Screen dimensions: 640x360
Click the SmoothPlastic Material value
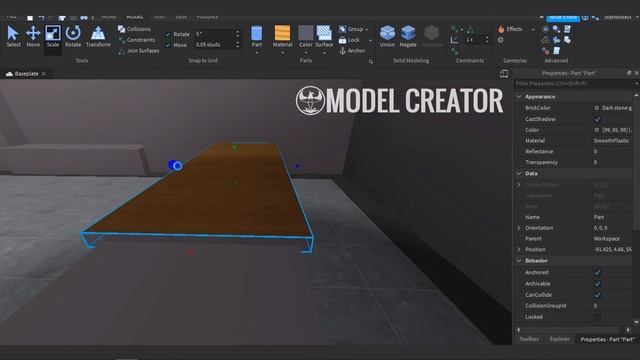[611, 141]
